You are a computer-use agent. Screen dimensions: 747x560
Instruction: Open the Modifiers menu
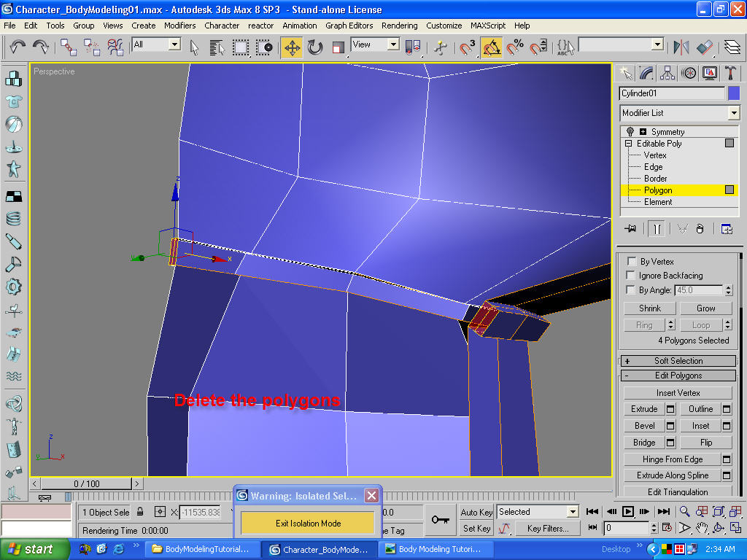coord(179,26)
